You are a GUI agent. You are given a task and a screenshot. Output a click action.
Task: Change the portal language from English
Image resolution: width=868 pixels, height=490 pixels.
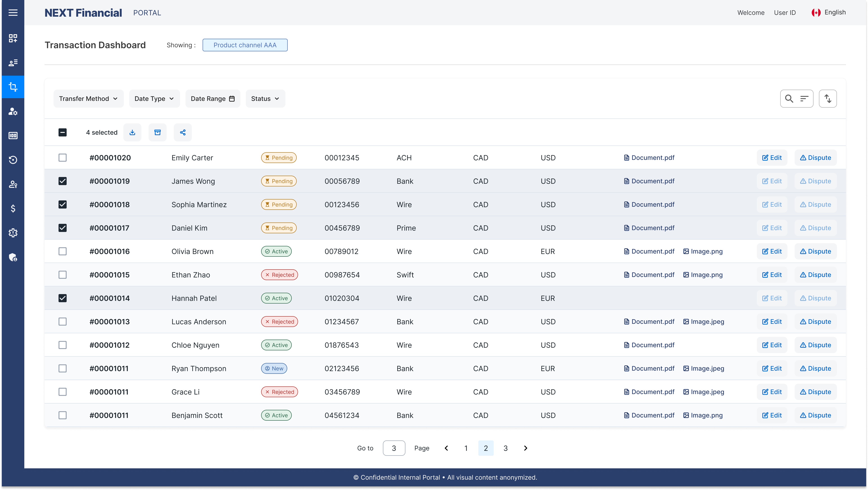click(x=829, y=12)
